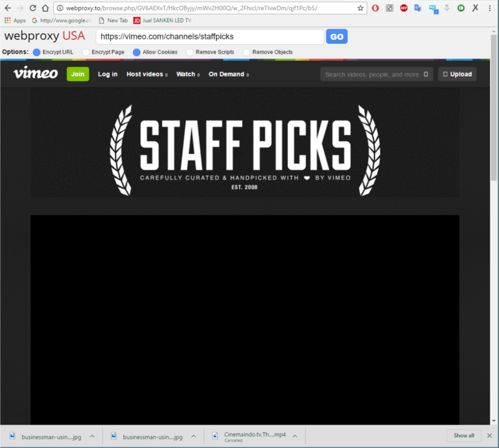Toggle the Allow Cookies option
The image size is (499, 448).
click(x=137, y=52)
